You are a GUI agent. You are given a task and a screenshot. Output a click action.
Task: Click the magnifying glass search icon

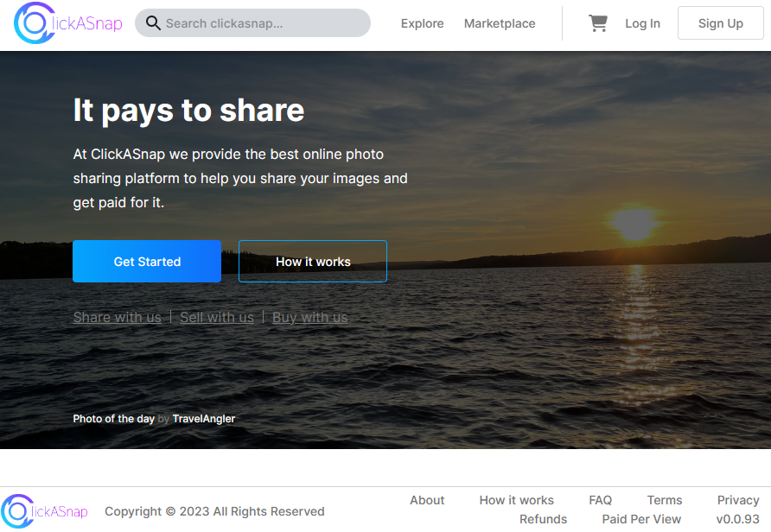(153, 23)
